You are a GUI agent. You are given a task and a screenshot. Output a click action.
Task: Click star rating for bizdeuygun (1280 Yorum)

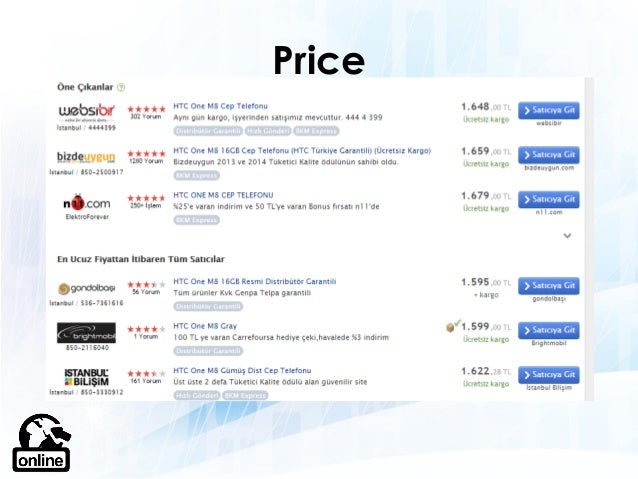(x=146, y=153)
